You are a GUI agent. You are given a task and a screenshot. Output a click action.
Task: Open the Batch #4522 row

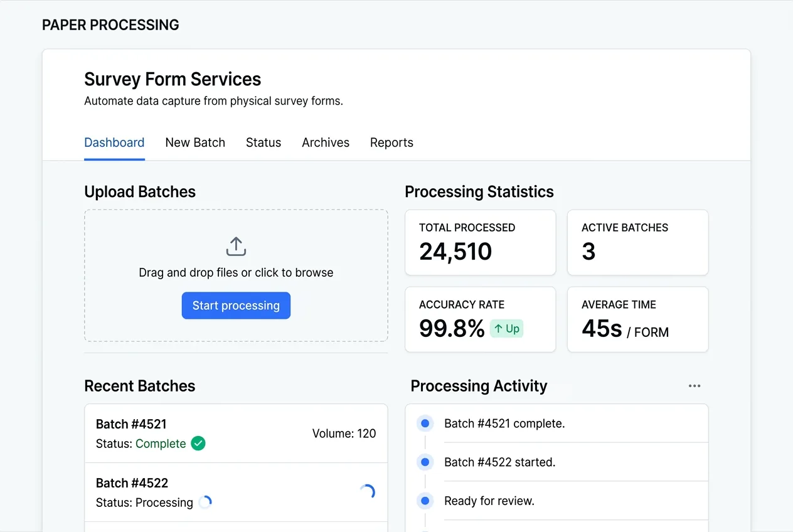pos(236,492)
